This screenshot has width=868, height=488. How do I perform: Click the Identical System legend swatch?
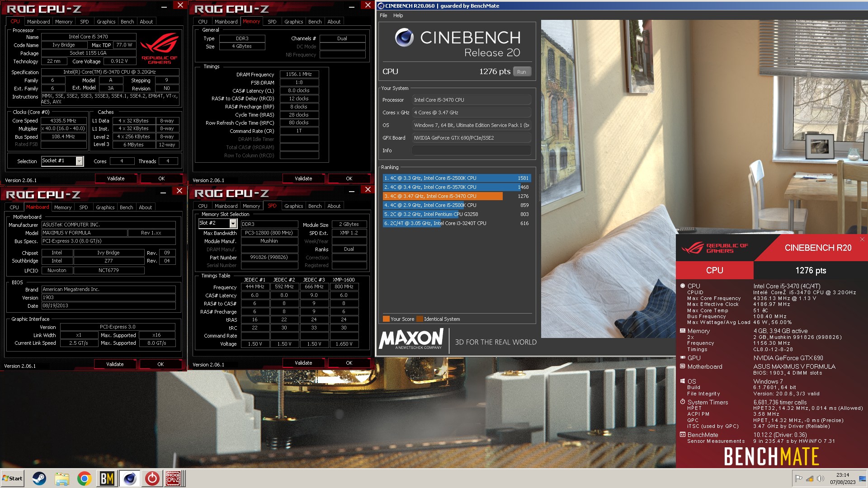coord(420,319)
